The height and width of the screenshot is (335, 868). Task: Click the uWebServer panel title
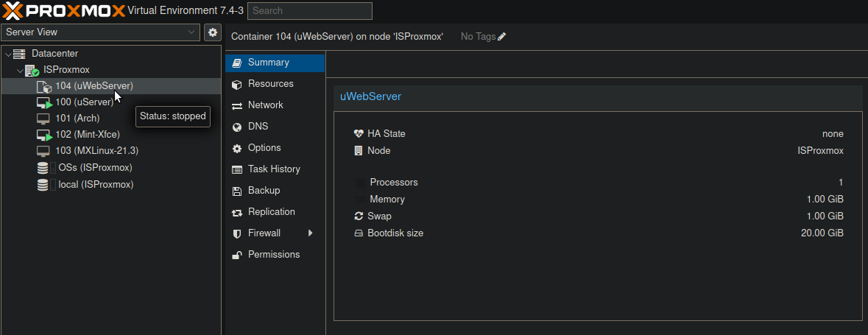click(x=370, y=96)
